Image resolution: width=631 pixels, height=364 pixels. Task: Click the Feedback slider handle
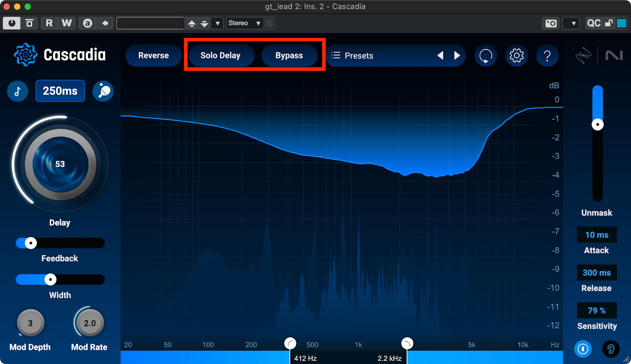point(31,243)
